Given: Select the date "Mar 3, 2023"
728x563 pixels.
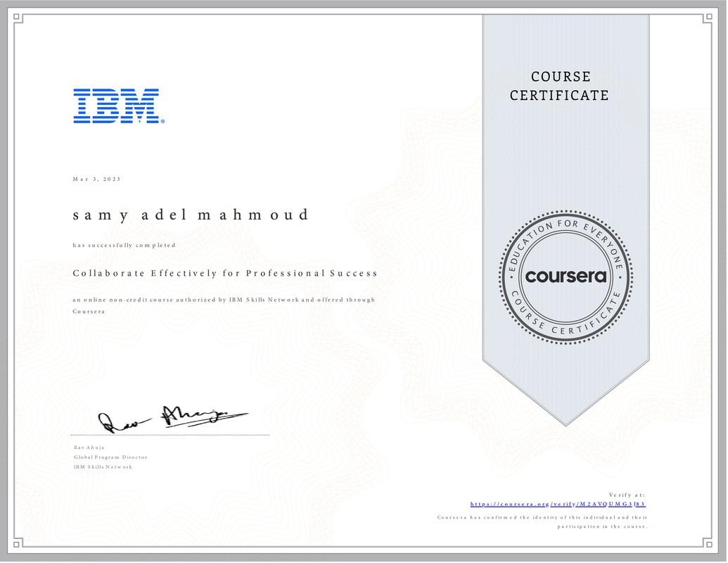Looking at the screenshot, I should [x=96, y=179].
